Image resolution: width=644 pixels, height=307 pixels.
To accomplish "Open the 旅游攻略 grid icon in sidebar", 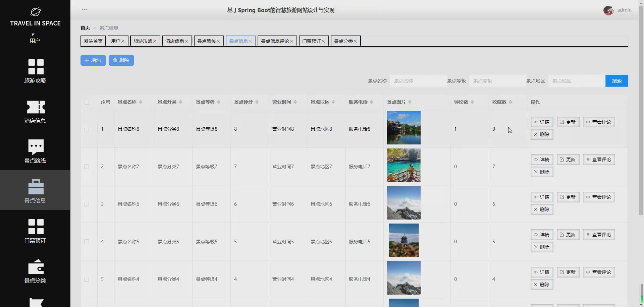I will [x=36, y=67].
